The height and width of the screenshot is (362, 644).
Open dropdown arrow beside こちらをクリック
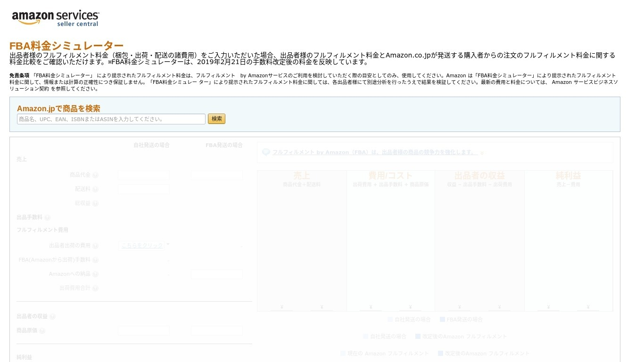pos(167,245)
